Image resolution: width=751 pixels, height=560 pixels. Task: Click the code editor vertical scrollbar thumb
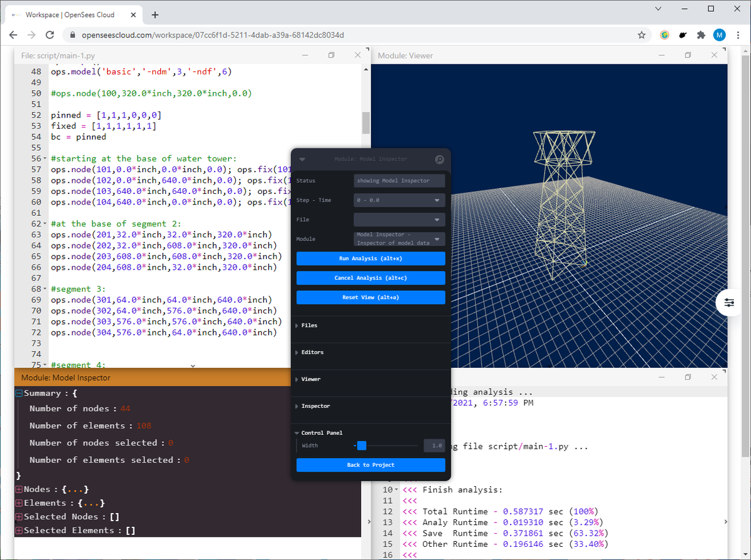pos(365,123)
